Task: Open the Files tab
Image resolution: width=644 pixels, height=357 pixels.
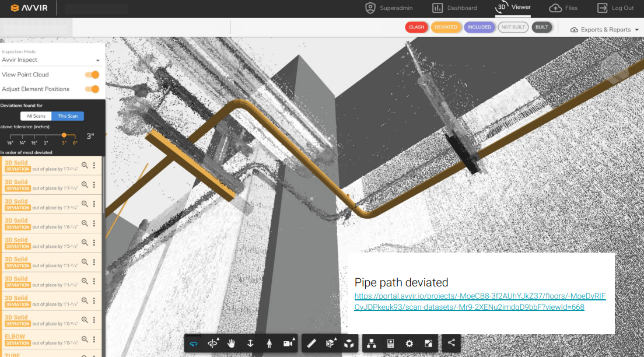Action: (x=563, y=8)
